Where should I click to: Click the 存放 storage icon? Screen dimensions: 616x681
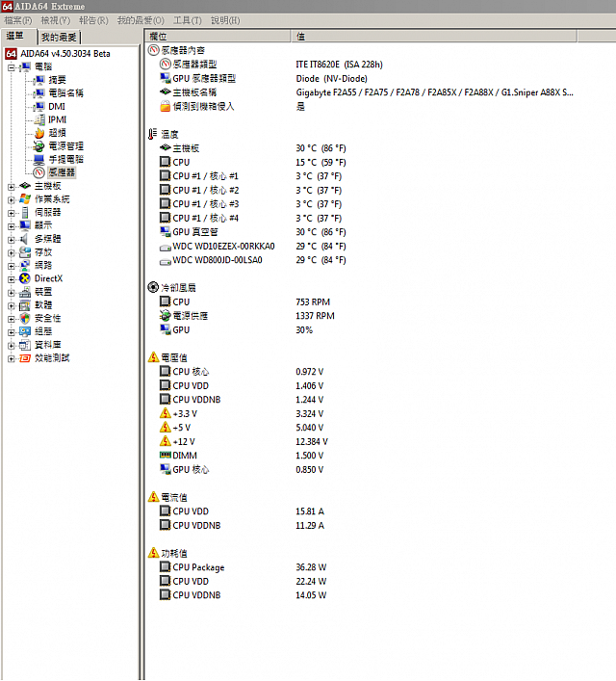click(25, 252)
